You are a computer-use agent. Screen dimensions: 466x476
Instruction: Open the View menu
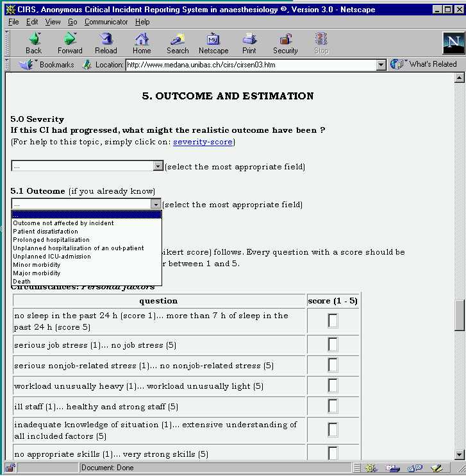(53, 22)
